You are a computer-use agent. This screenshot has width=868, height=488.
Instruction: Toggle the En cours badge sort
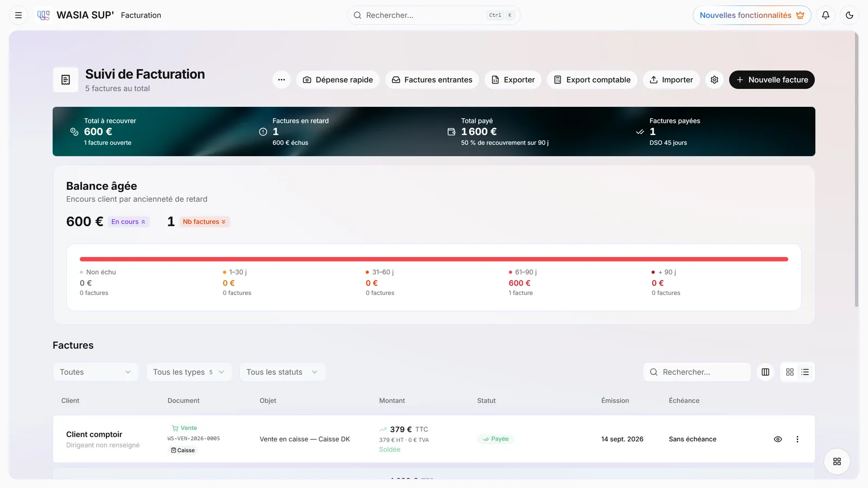point(129,222)
